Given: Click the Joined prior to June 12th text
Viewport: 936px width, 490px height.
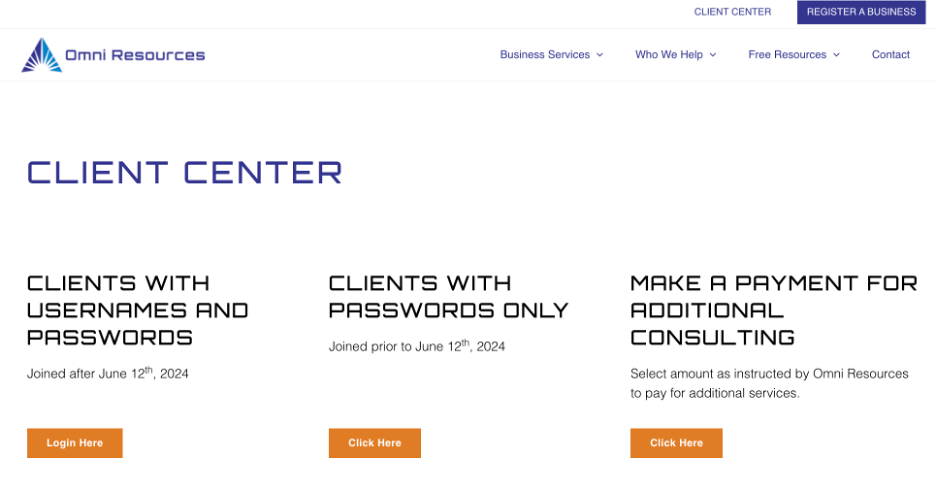Looking at the screenshot, I should pyautogui.click(x=417, y=346).
